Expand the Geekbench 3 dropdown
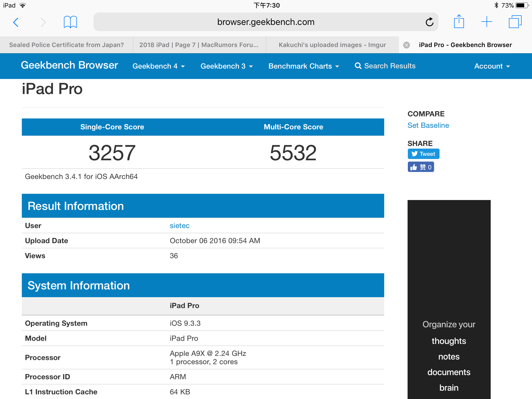 [x=227, y=66]
